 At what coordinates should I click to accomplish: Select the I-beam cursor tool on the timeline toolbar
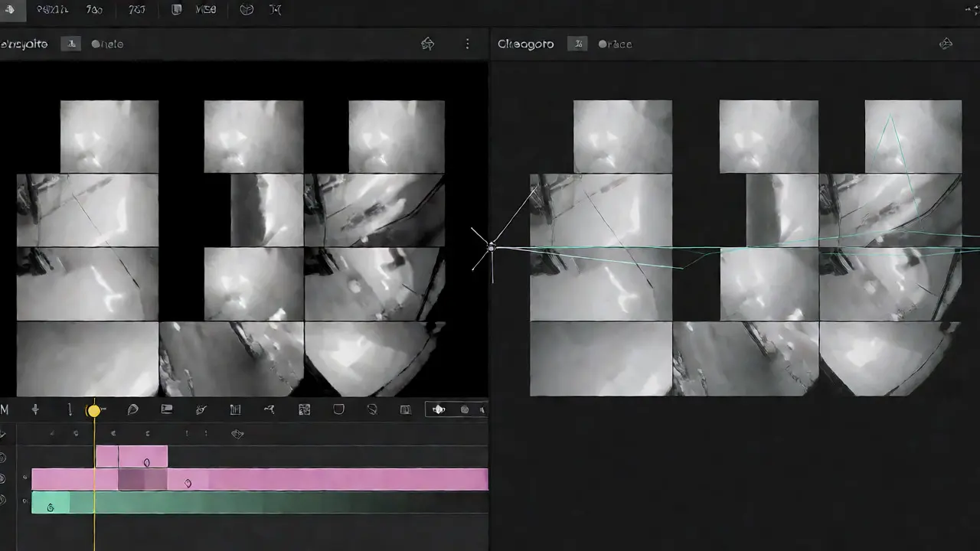[70, 410]
